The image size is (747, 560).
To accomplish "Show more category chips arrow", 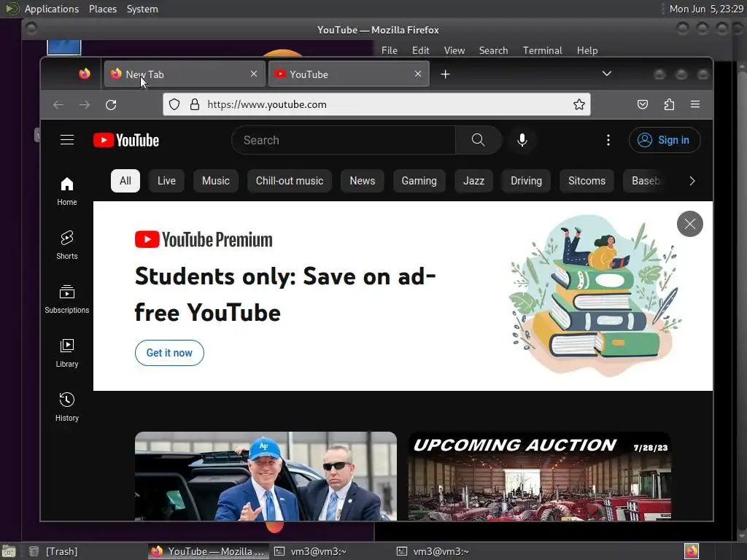I will pos(692,181).
